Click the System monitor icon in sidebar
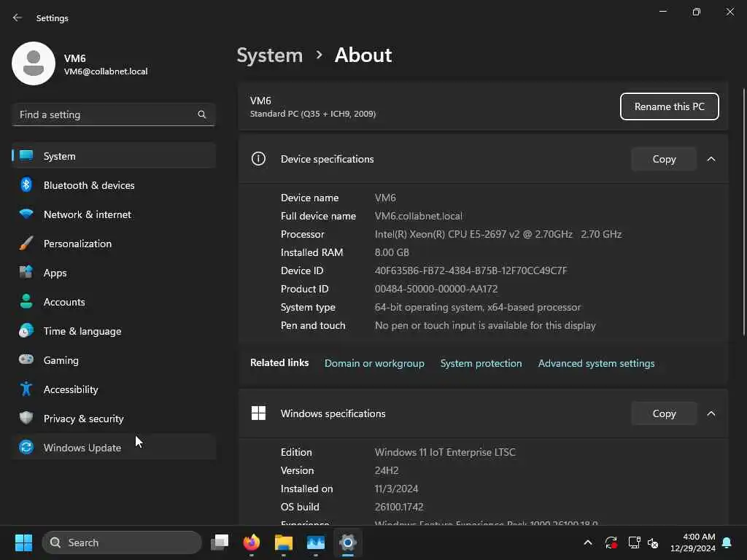 tap(26, 155)
